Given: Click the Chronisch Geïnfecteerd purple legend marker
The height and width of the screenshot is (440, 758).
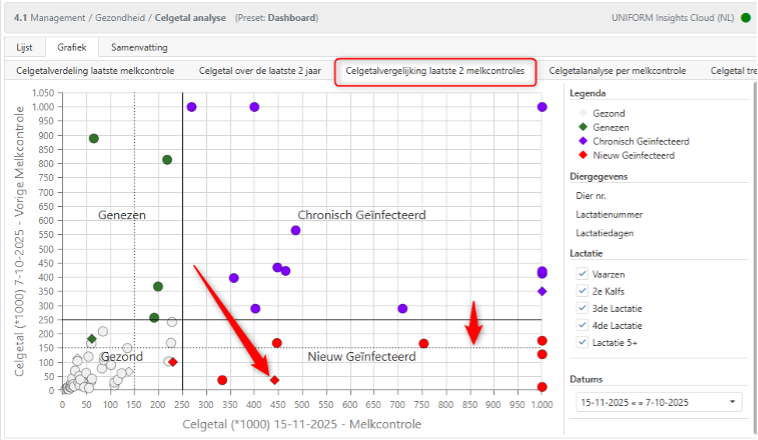Looking at the screenshot, I should tap(581, 141).
